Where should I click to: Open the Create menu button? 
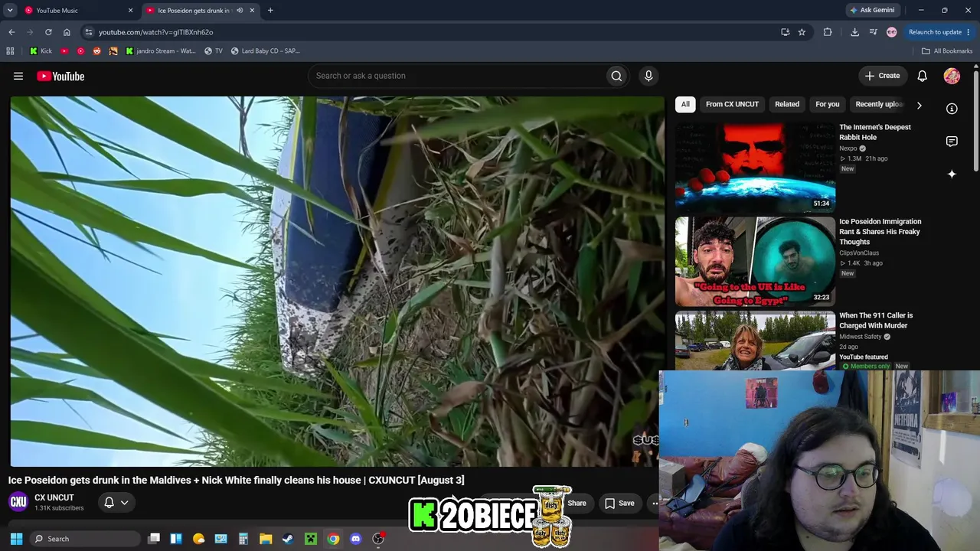pos(882,76)
